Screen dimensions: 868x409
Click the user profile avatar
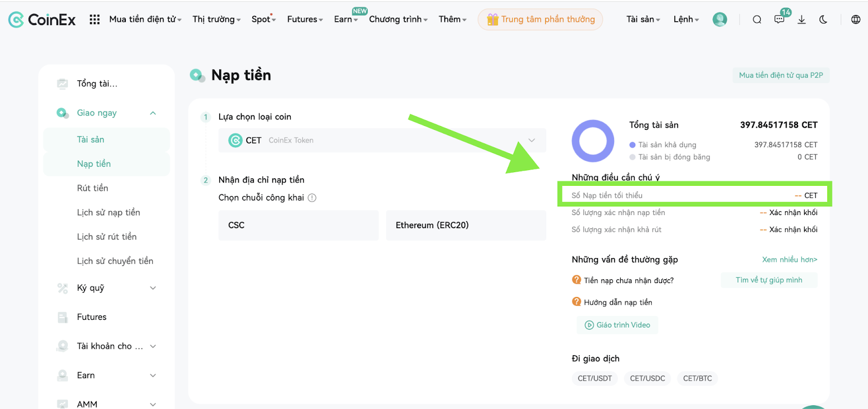click(720, 20)
